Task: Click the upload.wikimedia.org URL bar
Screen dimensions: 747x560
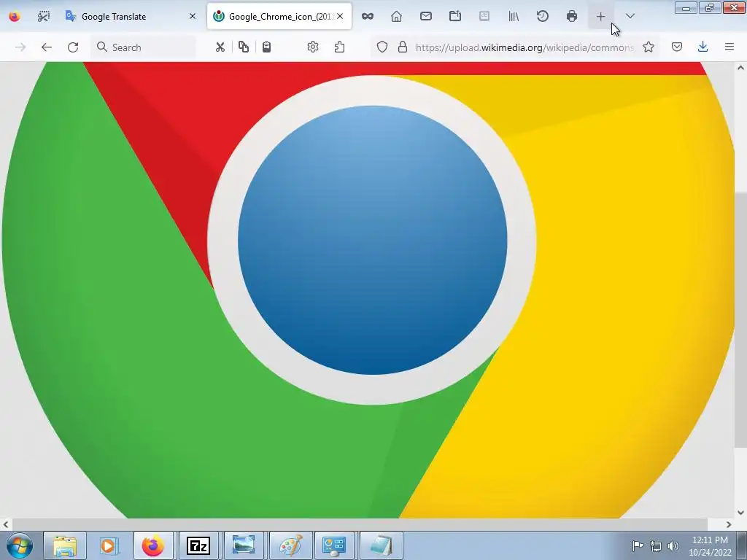Action: pos(524,47)
